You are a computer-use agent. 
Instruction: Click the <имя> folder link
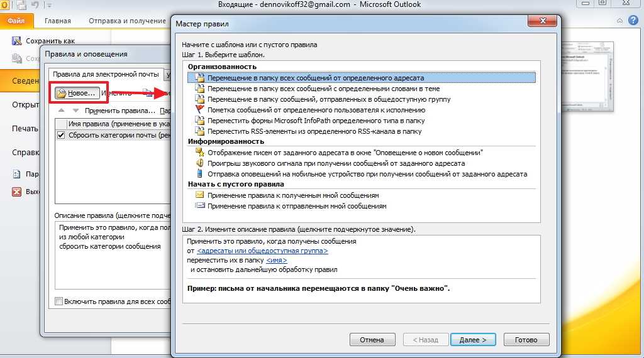277,260
